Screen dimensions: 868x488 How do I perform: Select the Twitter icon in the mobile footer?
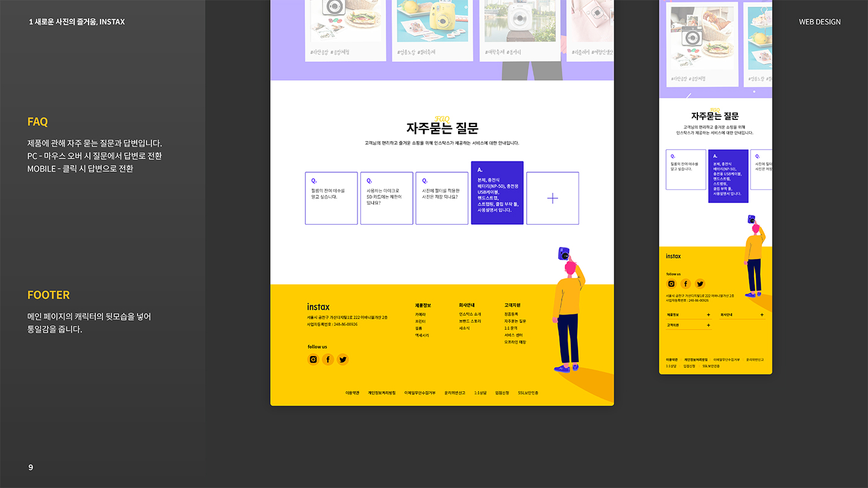tap(700, 283)
